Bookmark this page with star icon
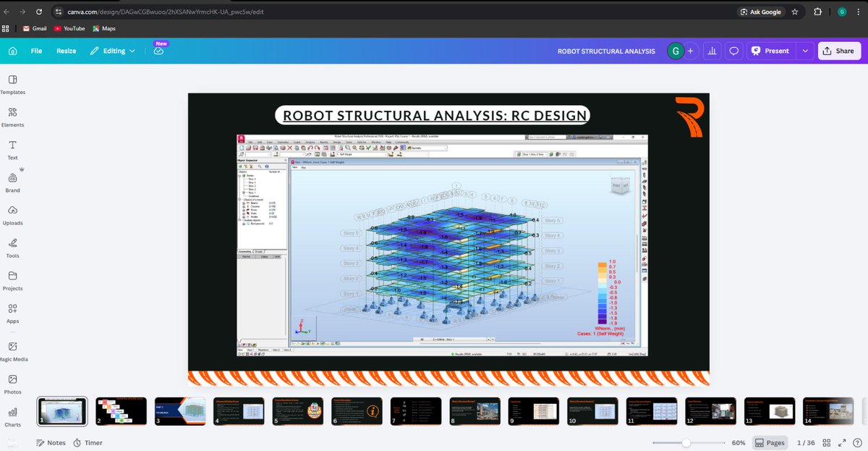The height and width of the screenshot is (451, 868). pyautogui.click(x=796, y=12)
